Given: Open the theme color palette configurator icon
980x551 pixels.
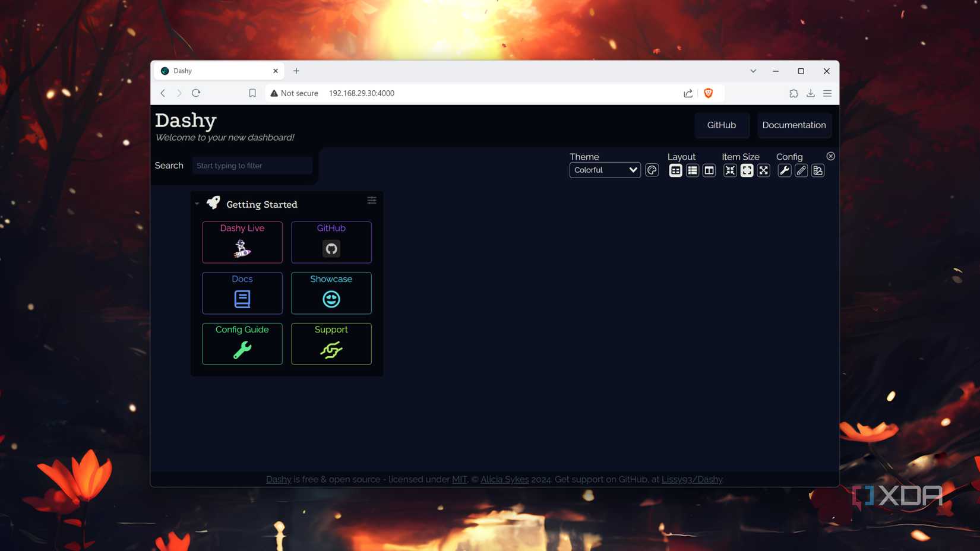Looking at the screenshot, I should 652,170.
